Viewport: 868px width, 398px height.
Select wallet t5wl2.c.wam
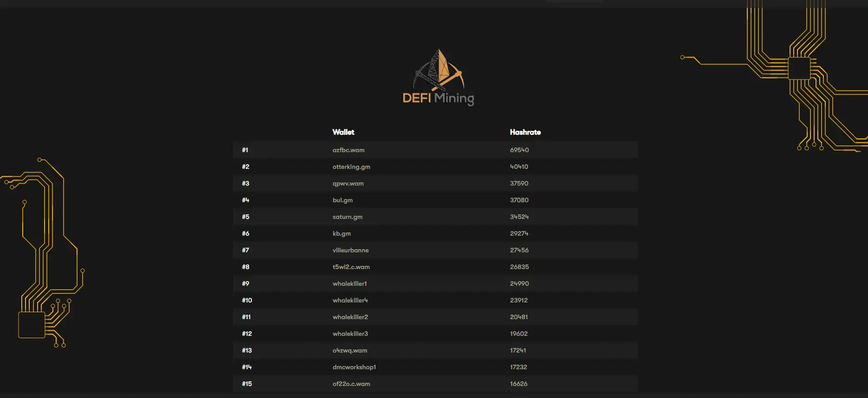[351, 267]
